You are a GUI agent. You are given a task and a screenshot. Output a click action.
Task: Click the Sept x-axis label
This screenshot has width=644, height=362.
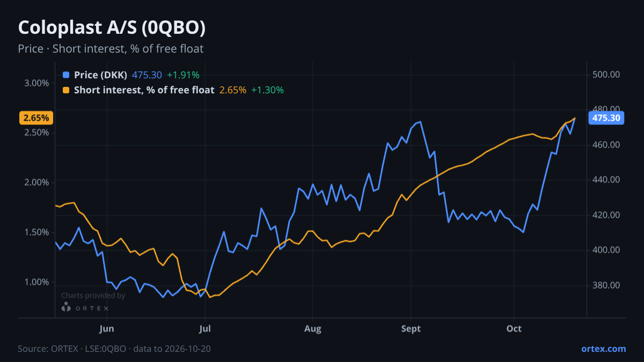point(411,328)
